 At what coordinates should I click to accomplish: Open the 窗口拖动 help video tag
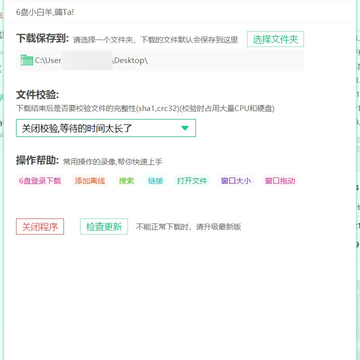[280, 181]
